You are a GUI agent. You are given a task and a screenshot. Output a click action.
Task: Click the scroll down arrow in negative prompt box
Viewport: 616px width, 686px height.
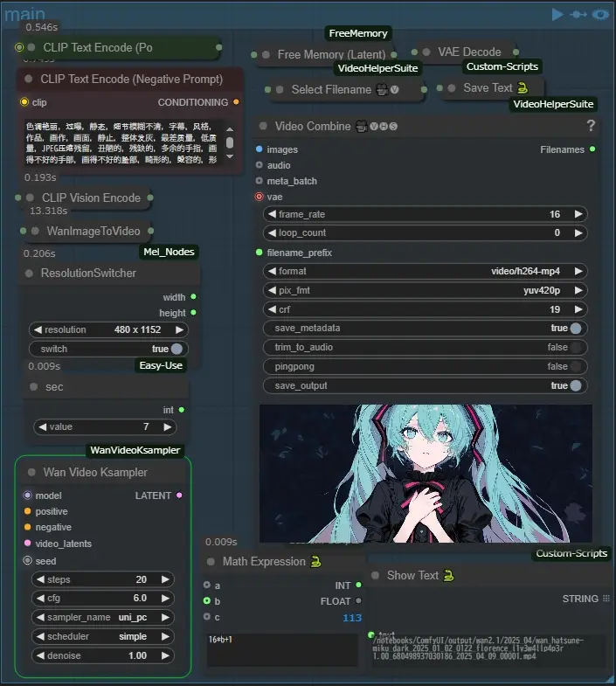[230, 156]
